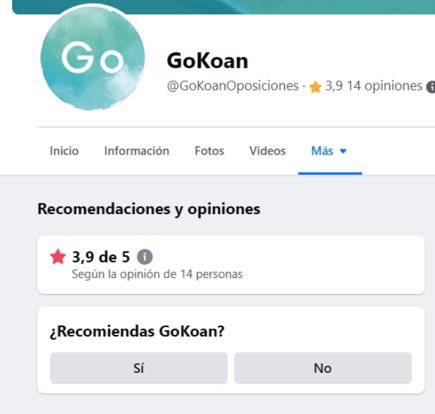
Task: Open the Inicio tab
Action: point(64,151)
